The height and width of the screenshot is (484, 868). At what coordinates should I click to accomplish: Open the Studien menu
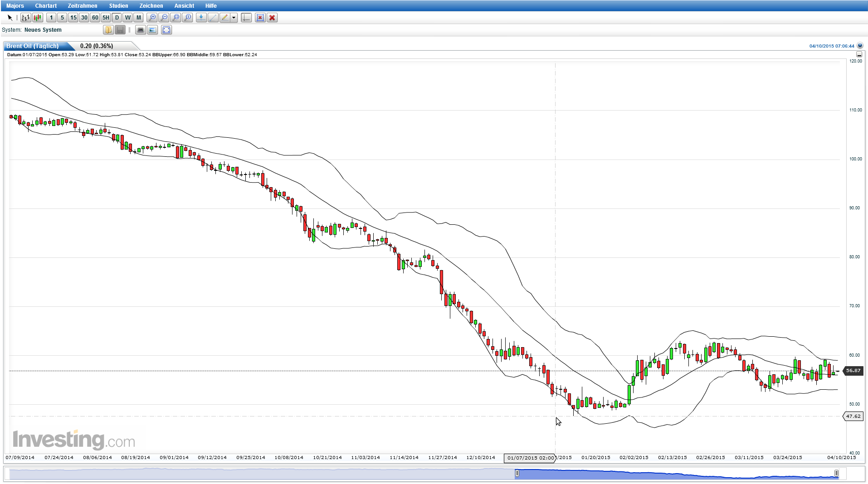pyautogui.click(x=118, y=5)
